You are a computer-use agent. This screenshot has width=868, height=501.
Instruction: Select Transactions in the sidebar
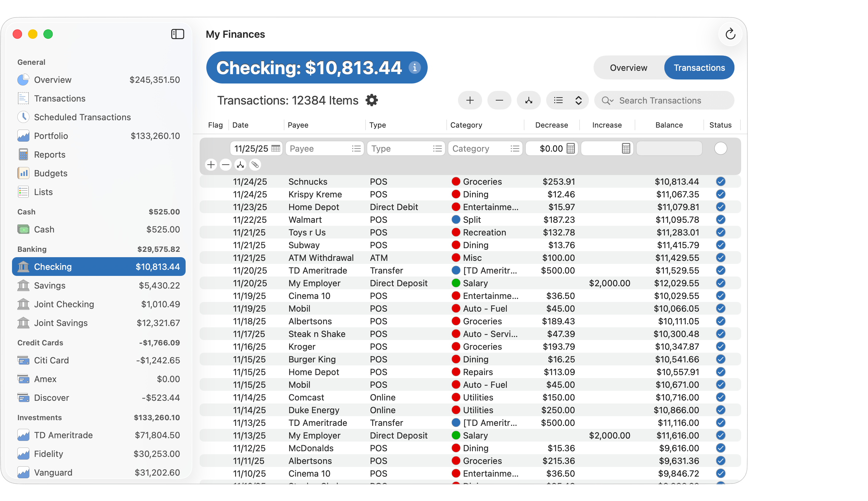click(60, 98)
